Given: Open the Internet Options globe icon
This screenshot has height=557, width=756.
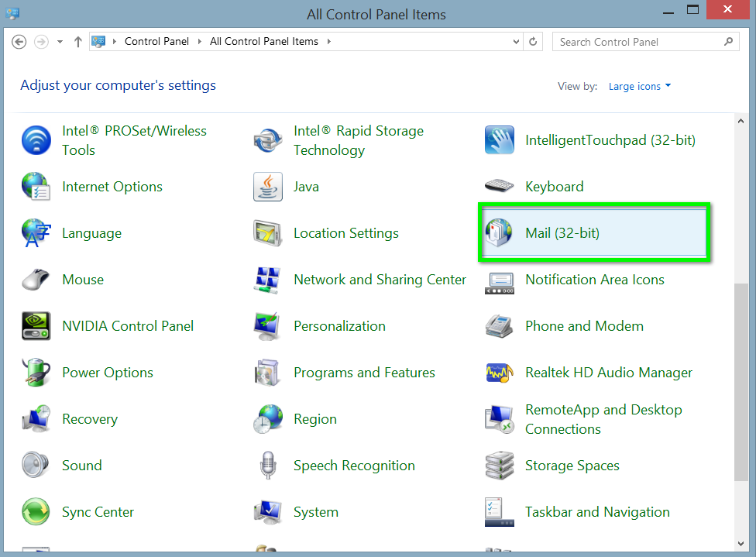Looking at the screenshot, I should pyautogui.click(x=36, y=187).
